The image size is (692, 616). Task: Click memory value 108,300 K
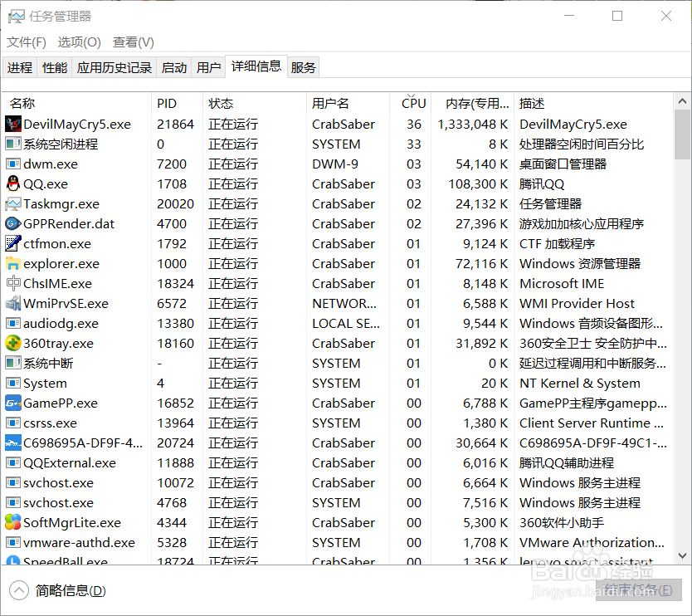478,183
